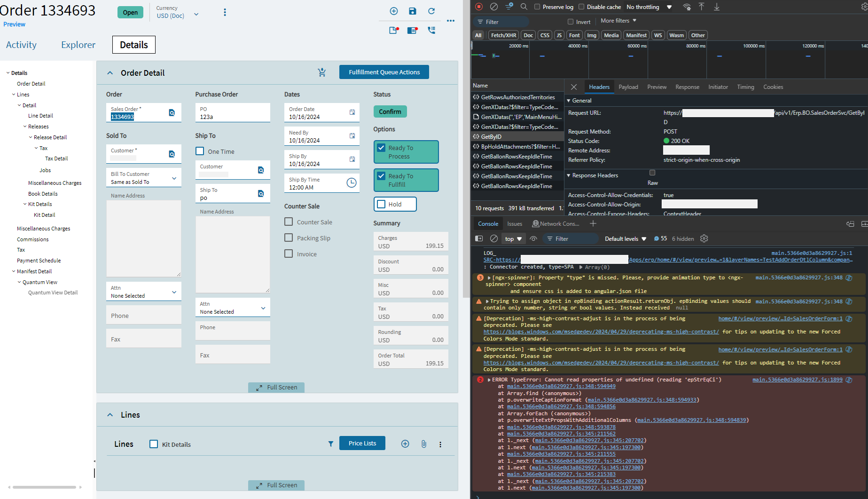Open the Lines three-dot overflow menu
The height and width of the screenshot is (499, 868).
(x=440, y=444)
